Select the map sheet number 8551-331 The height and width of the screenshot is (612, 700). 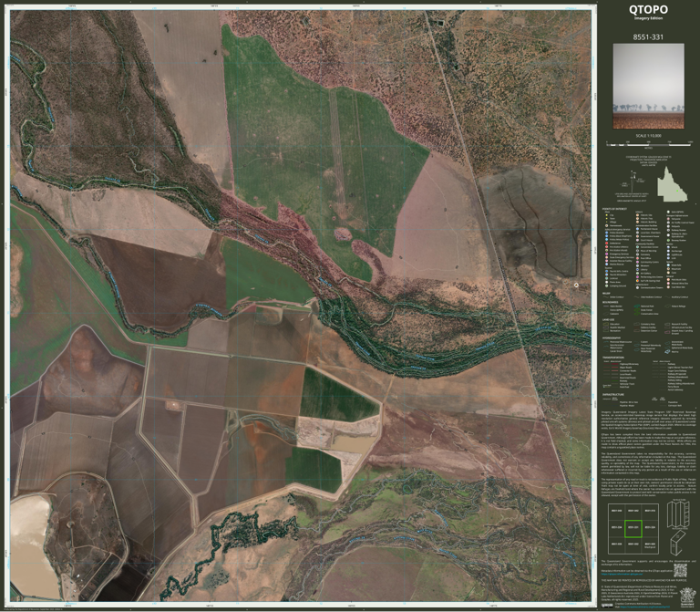pos(648,36)
